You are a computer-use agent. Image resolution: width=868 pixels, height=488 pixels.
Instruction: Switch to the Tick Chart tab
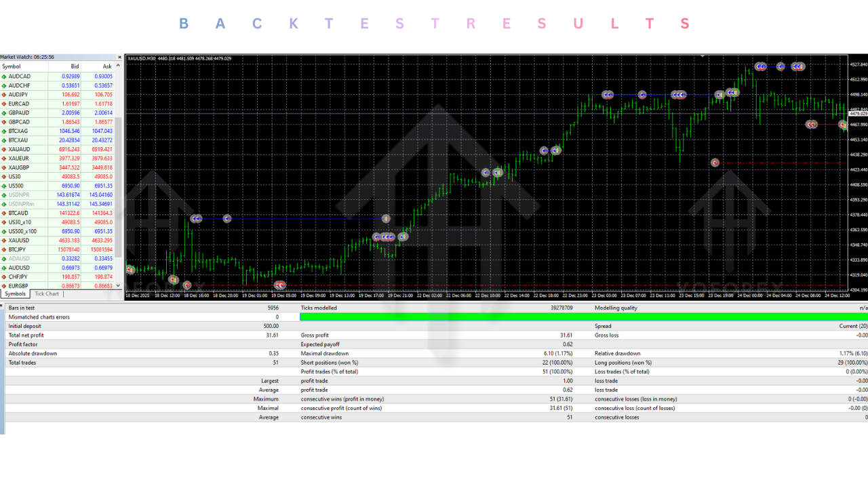[x=46, y=293]
